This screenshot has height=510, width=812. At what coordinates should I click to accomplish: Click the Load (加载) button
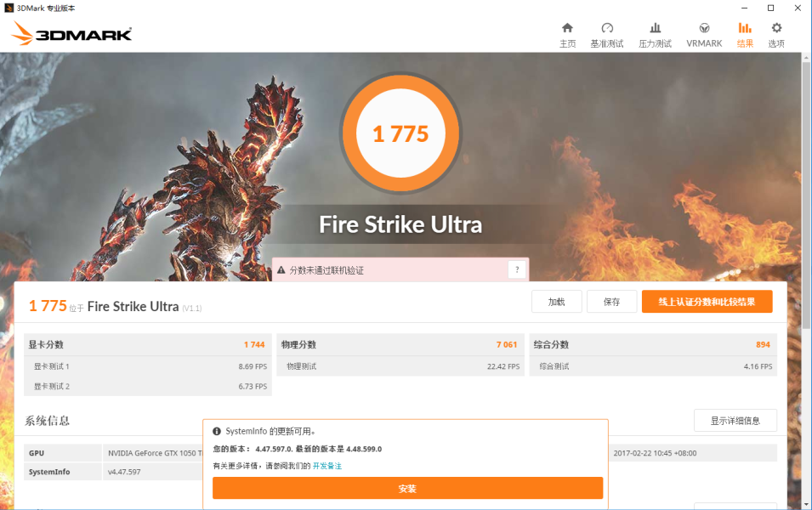click(557, 302)
